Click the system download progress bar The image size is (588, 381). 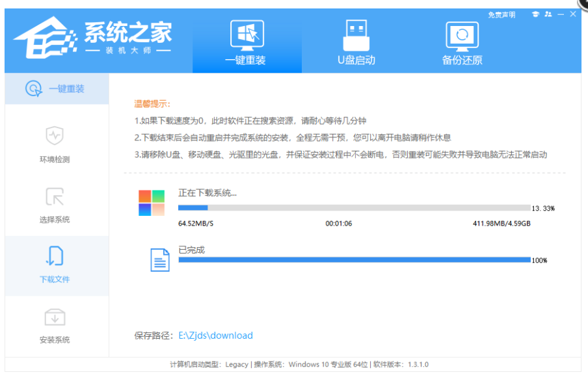pyautogui.click(x=354, y=208)
